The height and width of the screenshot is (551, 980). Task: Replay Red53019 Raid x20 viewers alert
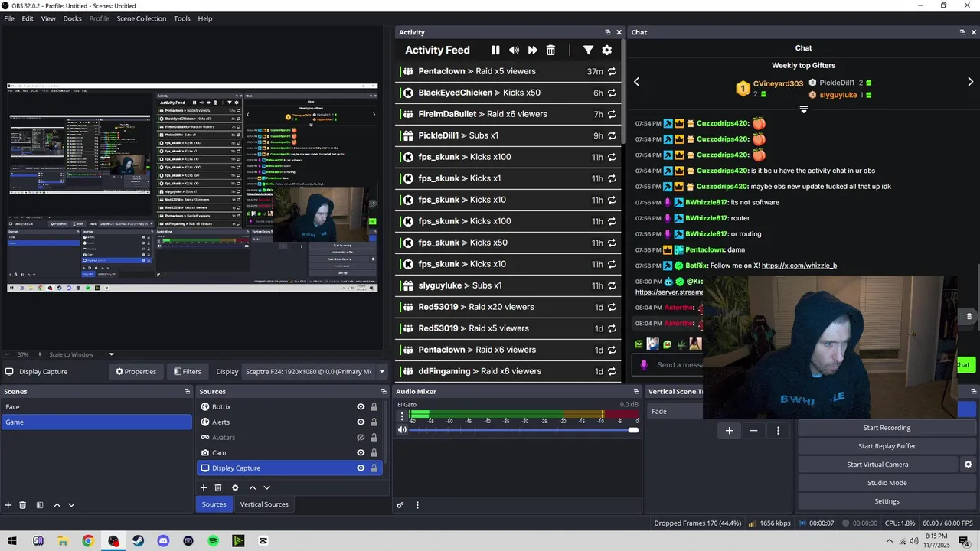tap(612, 307)
